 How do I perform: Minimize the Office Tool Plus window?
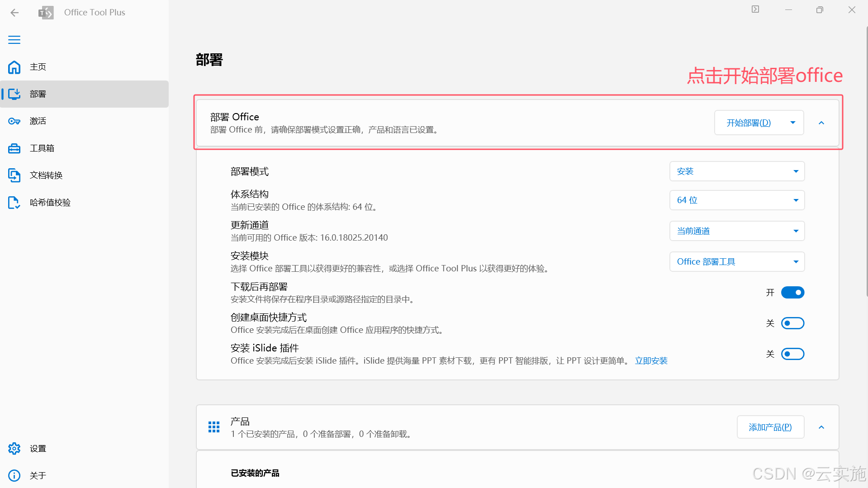[788, 9]
